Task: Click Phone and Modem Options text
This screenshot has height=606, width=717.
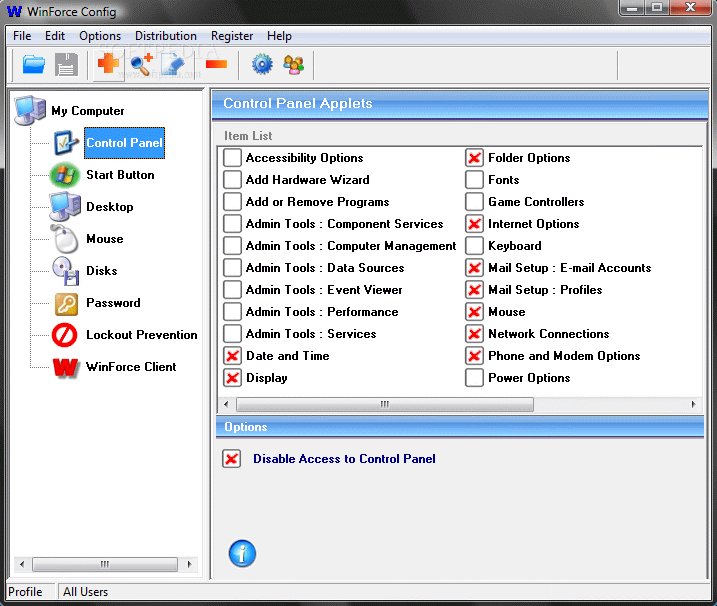Action: [564, 356]
